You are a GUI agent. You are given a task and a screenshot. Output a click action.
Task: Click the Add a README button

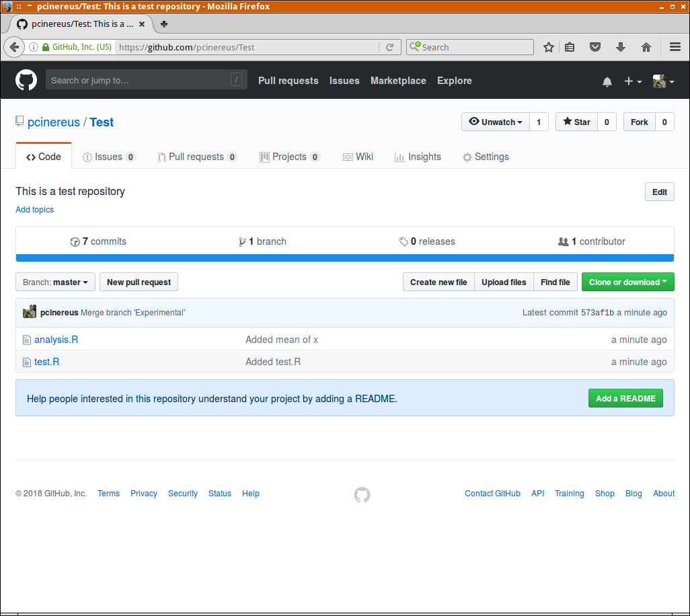tap(625, 398)
